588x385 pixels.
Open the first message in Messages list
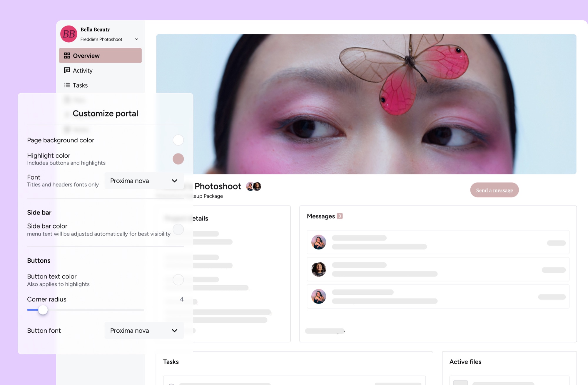[438, 242]
